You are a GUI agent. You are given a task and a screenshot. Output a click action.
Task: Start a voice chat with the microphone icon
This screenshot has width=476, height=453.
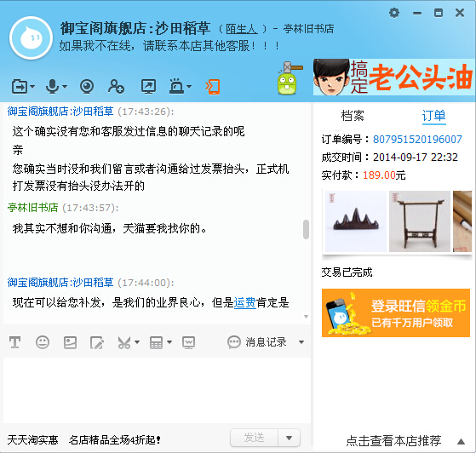pos(52,87)
